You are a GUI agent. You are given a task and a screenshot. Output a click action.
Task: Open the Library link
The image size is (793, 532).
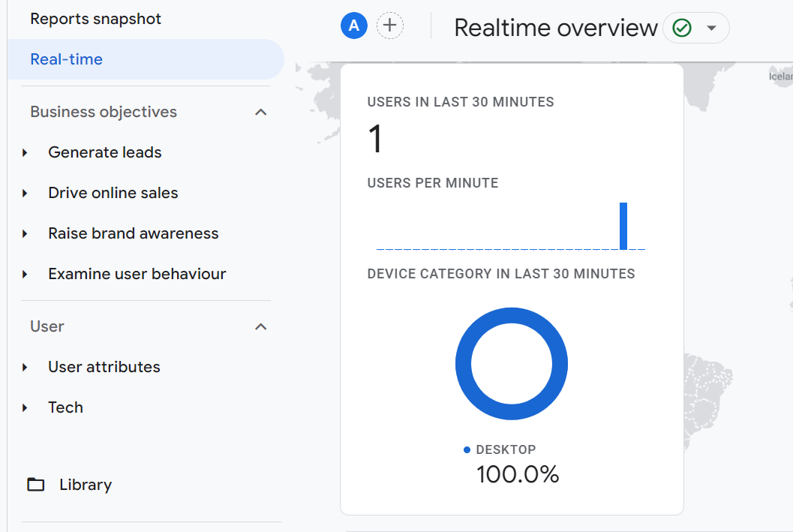86,485
